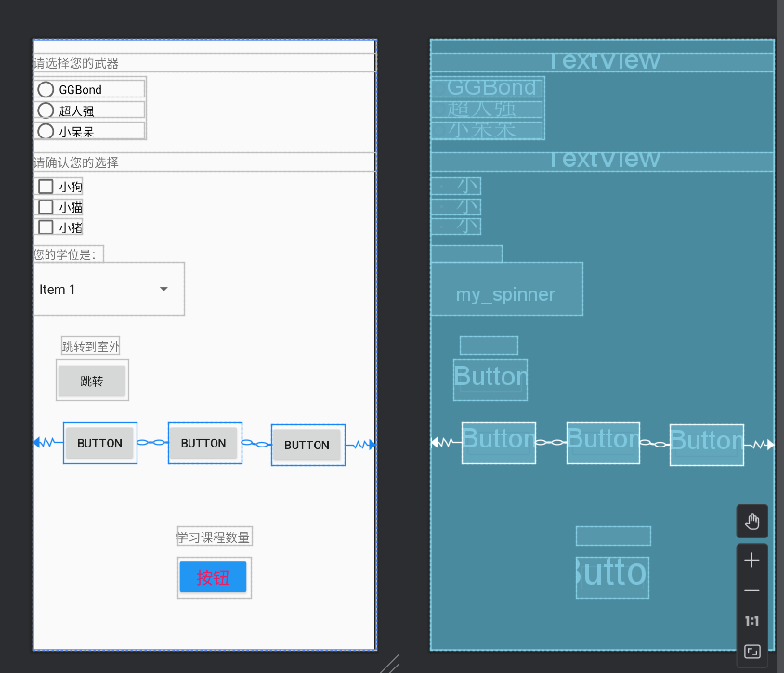
Task: Select 超人强 in the blueprint view
Action: (488, 110)
